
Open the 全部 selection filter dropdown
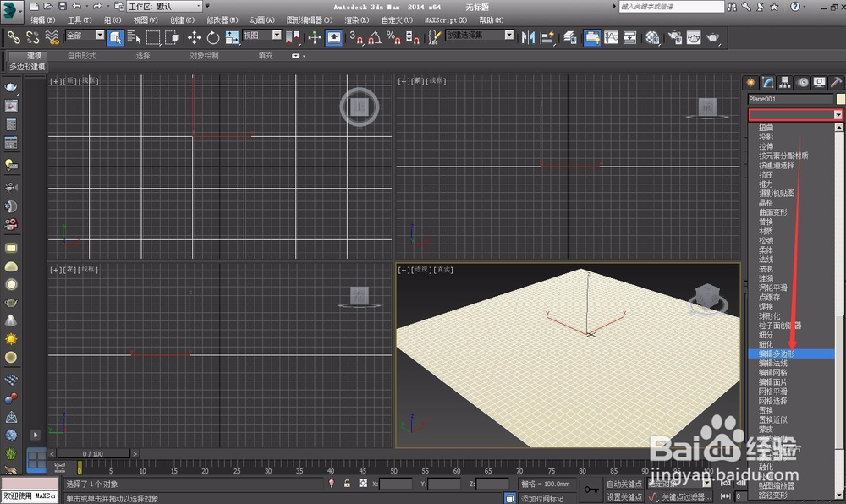(x=99, y=35)
